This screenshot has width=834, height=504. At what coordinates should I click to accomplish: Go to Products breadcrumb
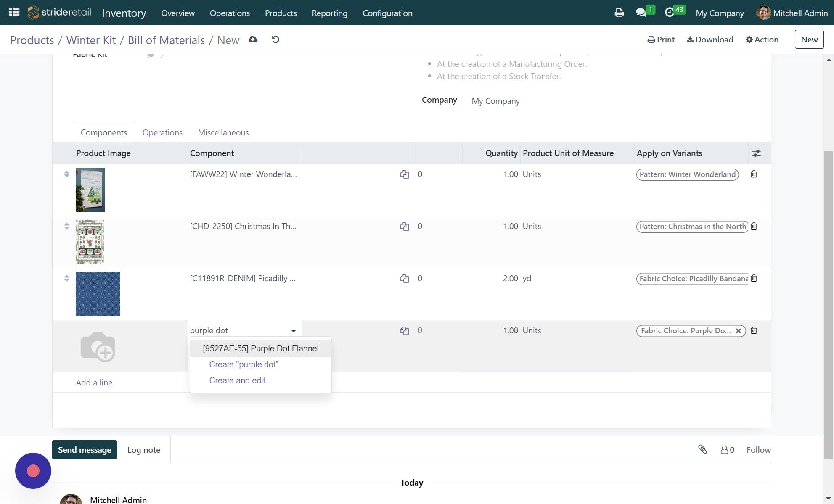tap(32, 40)
